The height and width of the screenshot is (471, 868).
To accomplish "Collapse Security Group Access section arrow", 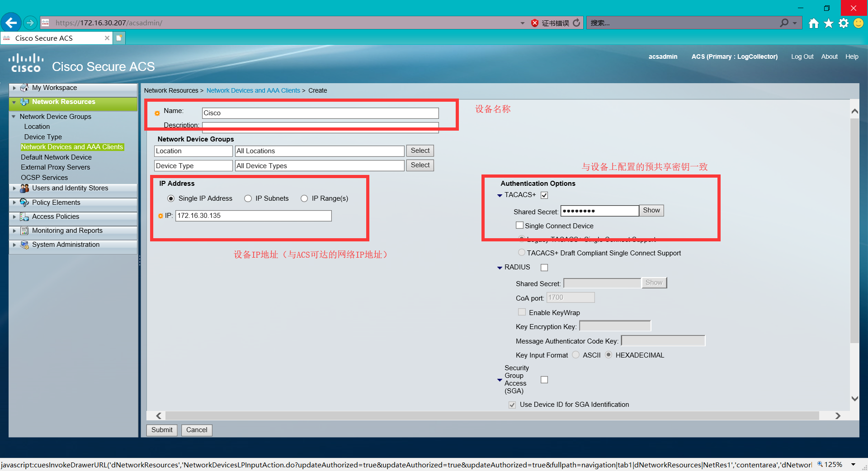I will pos(500,380).
